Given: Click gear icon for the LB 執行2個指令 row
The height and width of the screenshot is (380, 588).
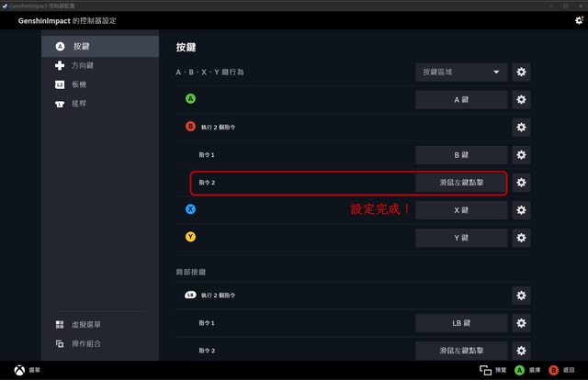Looking at the screenshot, I should [521, 296].
